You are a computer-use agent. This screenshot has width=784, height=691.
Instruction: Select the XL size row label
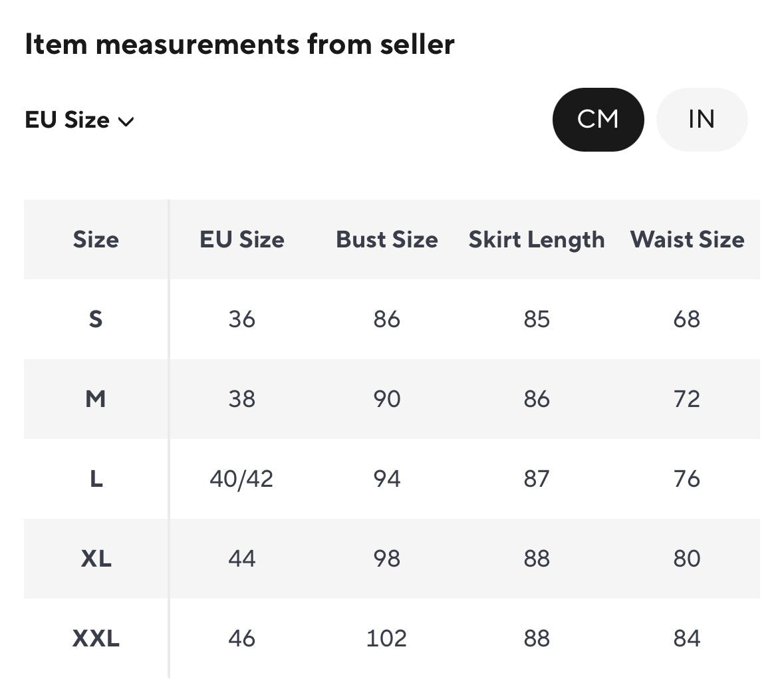(x=96, y=559)
